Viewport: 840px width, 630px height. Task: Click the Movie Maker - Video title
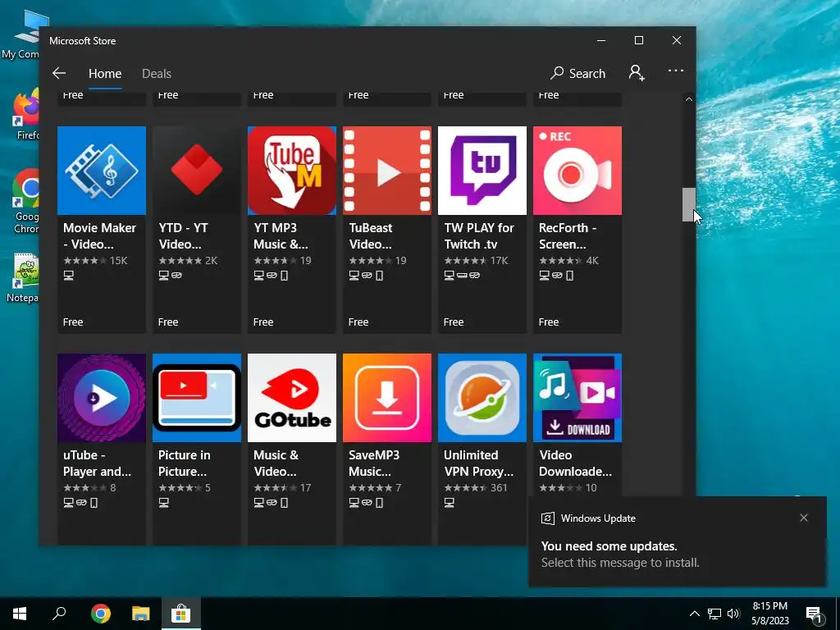point(99,235)
